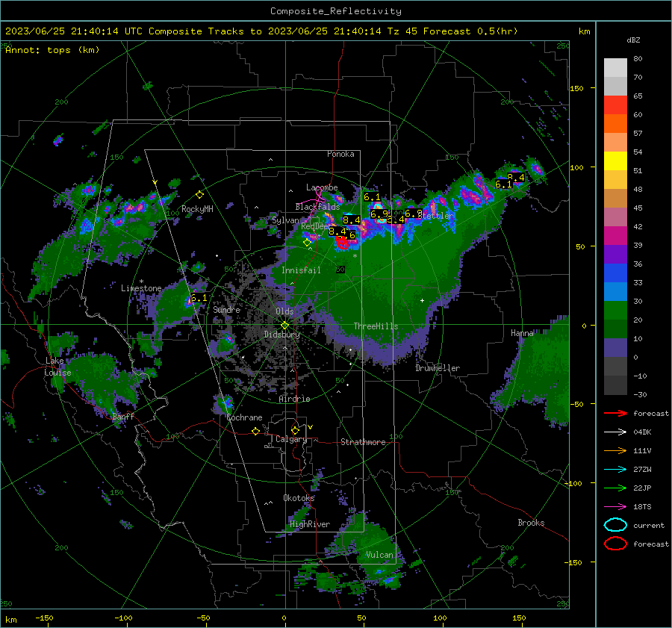Click the cyan current ellipse legend symbol
This screenshot has width=672, height=628.
(615, 525)
